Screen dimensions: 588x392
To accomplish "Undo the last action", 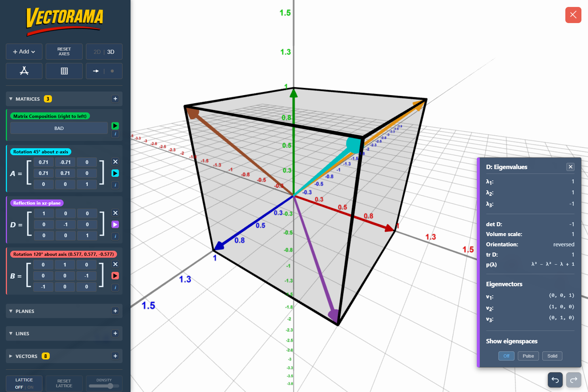I will 555,380.
